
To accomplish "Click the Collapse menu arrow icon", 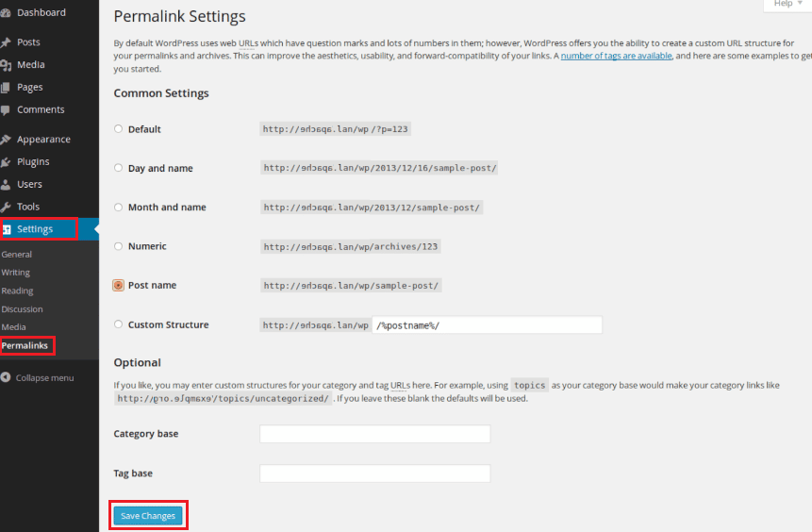I will click(x=6, y=377).
